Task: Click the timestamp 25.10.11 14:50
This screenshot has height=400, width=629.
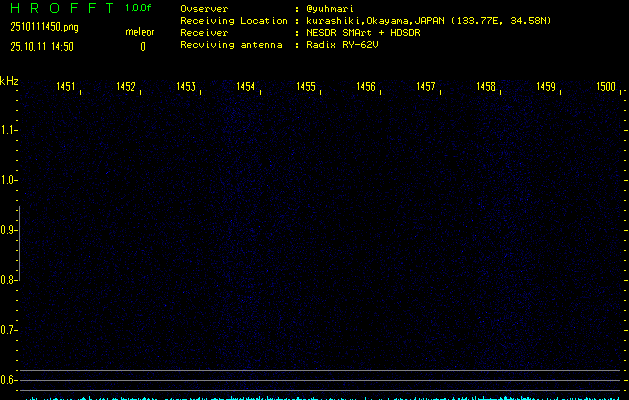Action: (42, 47)
